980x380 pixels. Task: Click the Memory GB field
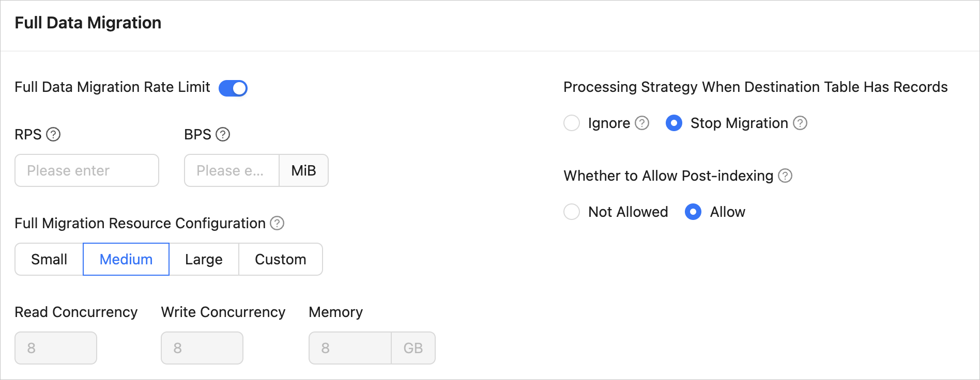[350, 348]
